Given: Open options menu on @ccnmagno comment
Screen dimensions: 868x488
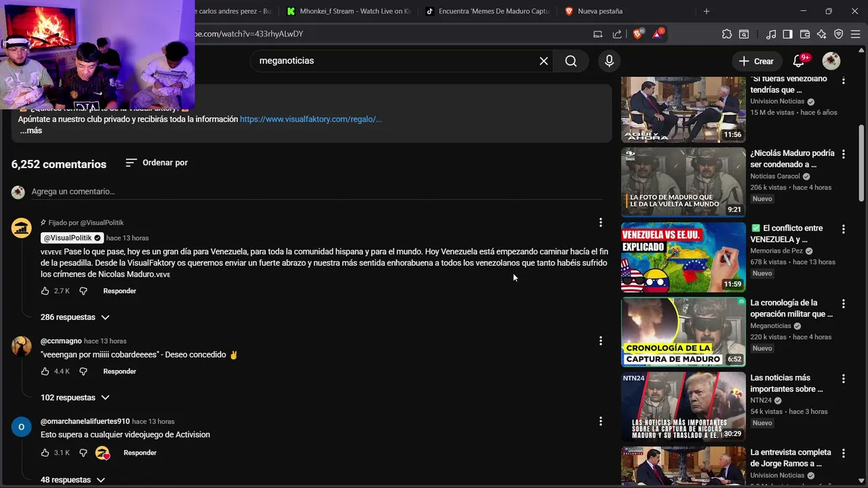Looking at the screenshot, I should click(x=600, y=341).
